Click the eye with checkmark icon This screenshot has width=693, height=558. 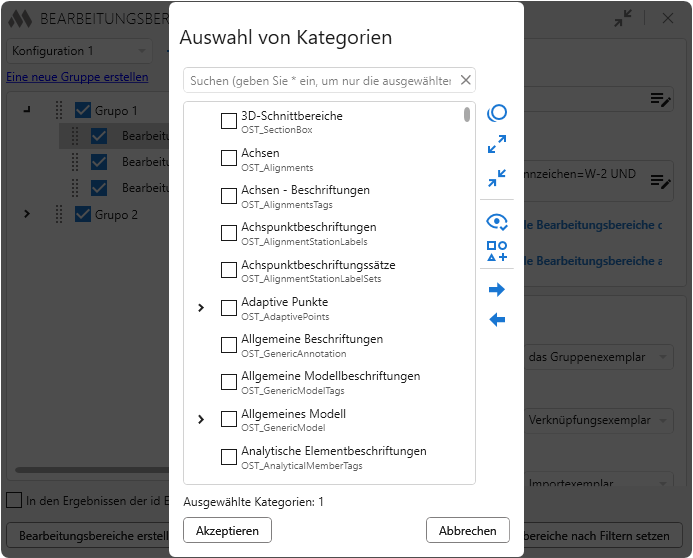tap(497, 222)
